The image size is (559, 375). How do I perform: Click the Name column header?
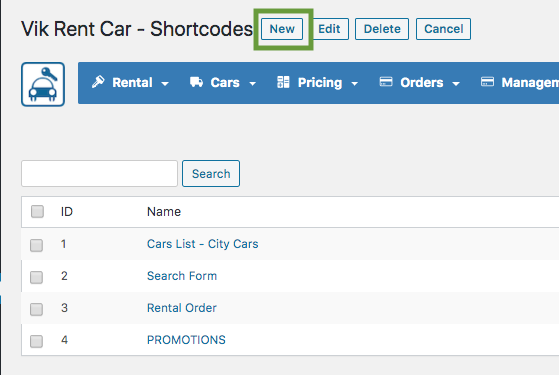tap(164, 212)
